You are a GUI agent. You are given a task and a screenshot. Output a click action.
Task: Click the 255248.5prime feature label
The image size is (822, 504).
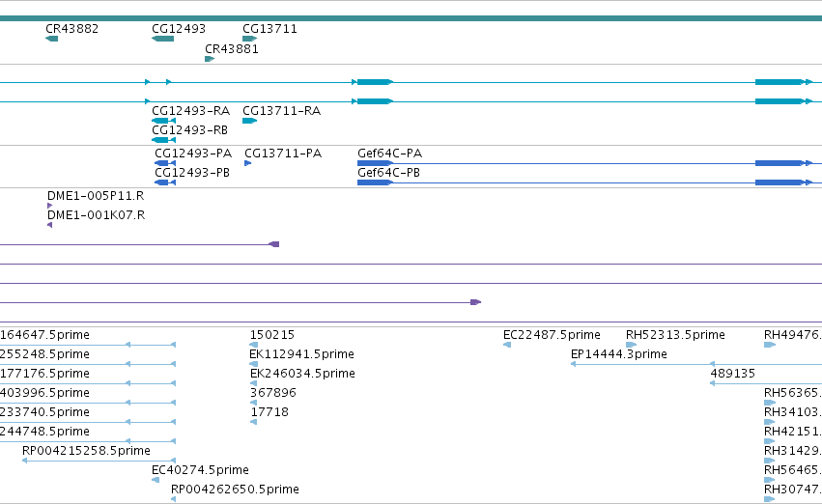click(x=44, y=354)
